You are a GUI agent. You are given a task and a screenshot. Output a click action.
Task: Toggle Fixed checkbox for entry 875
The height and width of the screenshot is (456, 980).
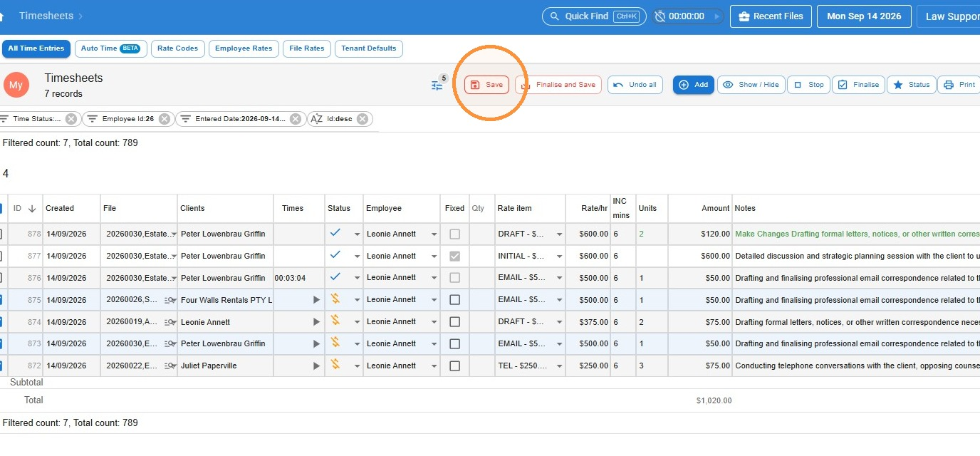click(454, 300)
